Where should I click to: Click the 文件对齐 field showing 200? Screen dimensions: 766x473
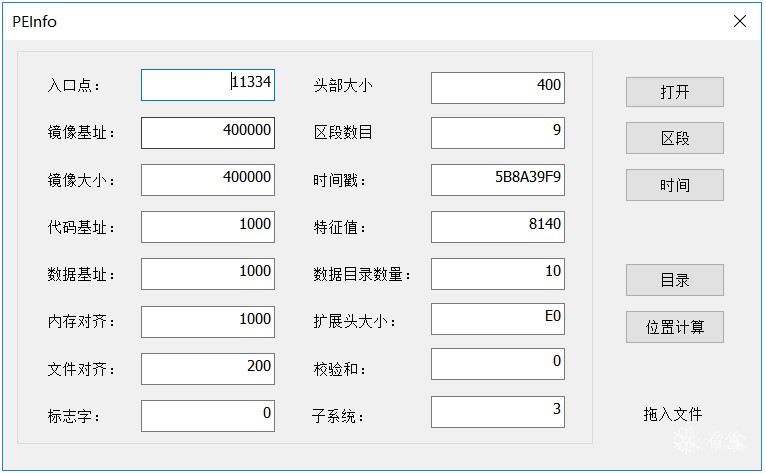(x=208, y=368)
